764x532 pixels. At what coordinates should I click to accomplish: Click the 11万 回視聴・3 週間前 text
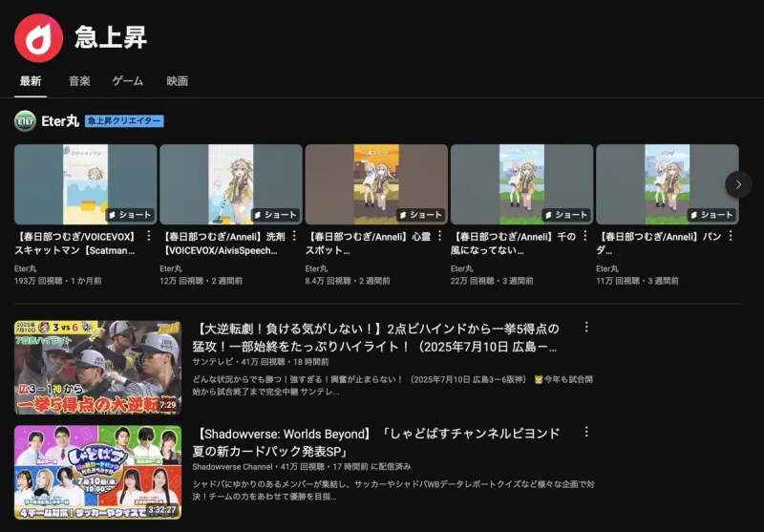point(637,281)
